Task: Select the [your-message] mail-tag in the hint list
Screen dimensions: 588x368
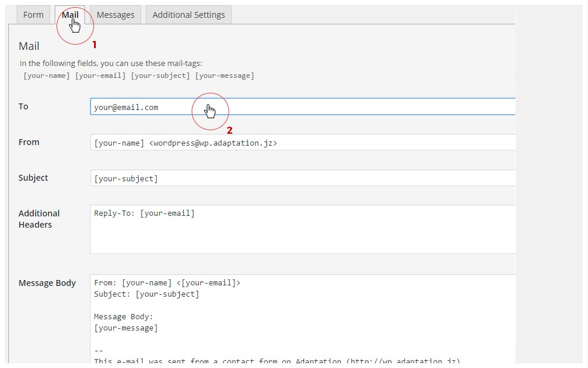Action: coord(224,76)
